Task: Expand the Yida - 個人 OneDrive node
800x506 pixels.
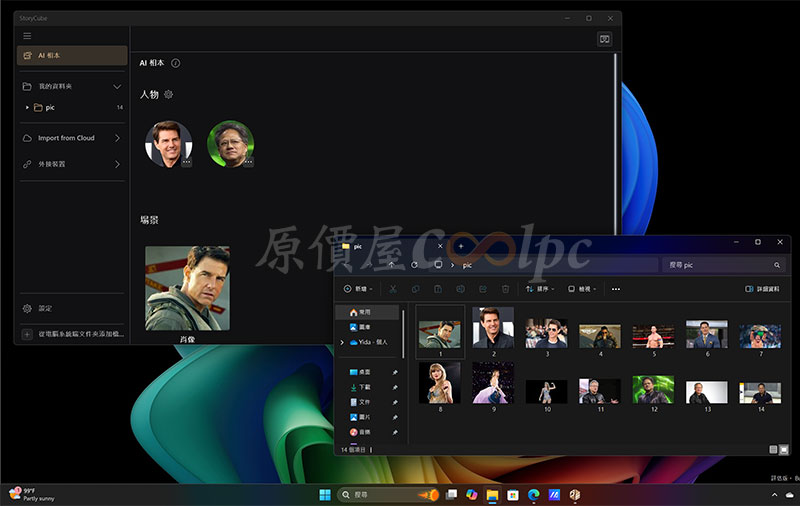Action: 342,342
